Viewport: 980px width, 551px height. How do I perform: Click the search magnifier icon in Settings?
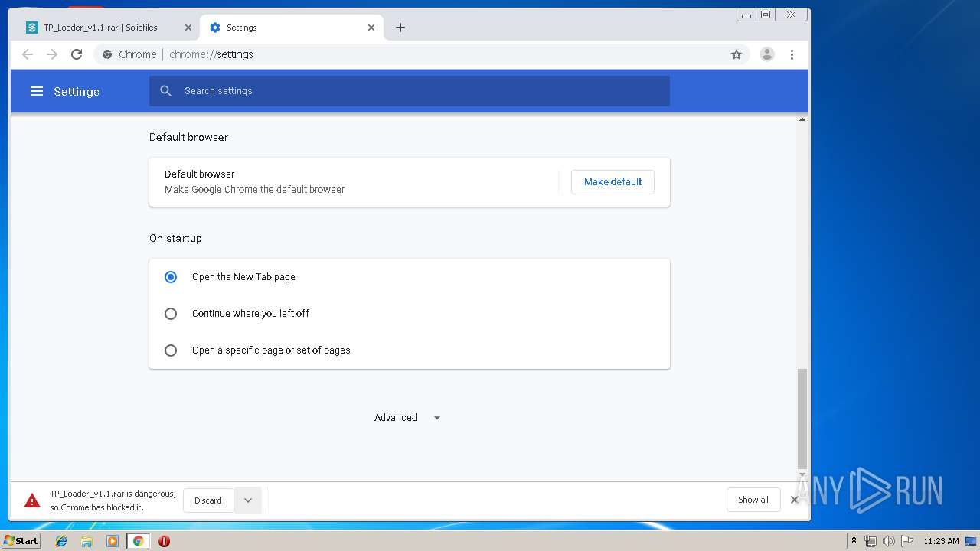tap(166, 91)
